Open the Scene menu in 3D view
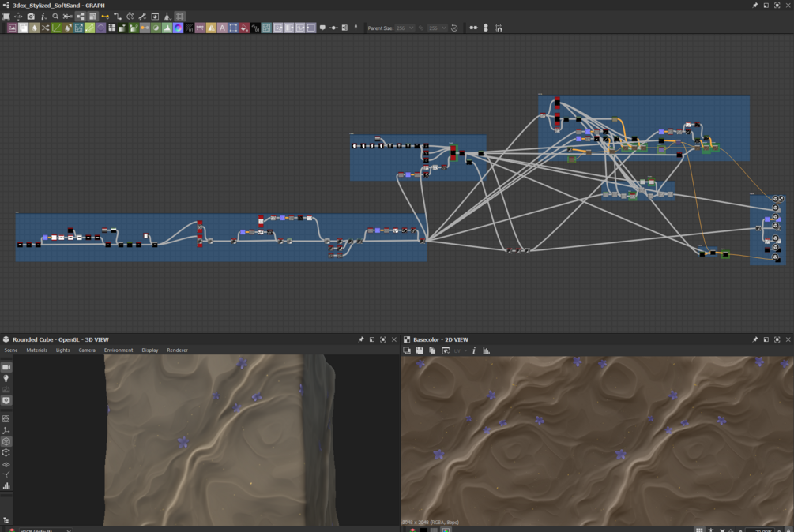Image resolution: width=794 pixels, height=532 pixels. click(10, 350)
